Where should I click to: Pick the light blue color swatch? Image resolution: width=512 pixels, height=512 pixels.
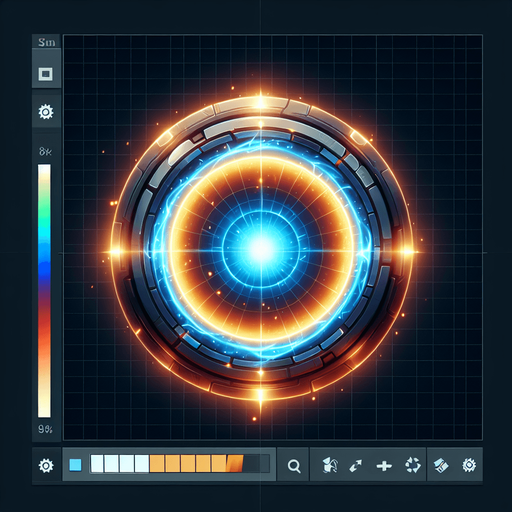tap(75, 465)
